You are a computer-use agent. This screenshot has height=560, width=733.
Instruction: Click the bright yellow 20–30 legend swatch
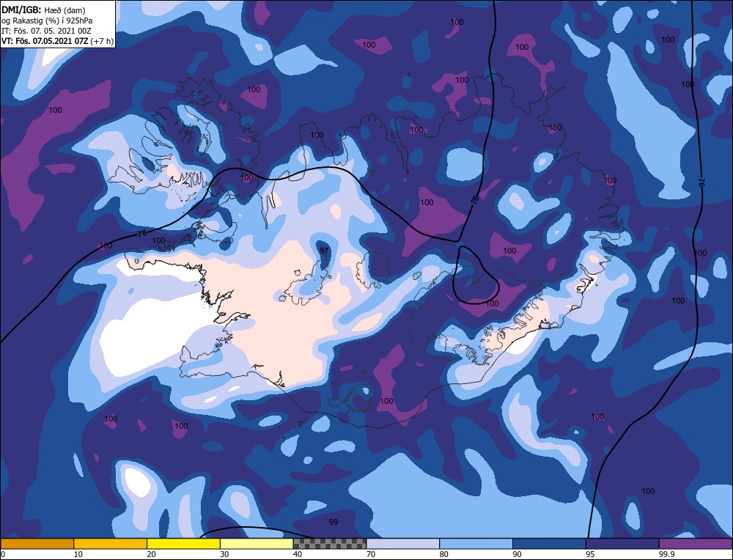(x=183, y=543)
